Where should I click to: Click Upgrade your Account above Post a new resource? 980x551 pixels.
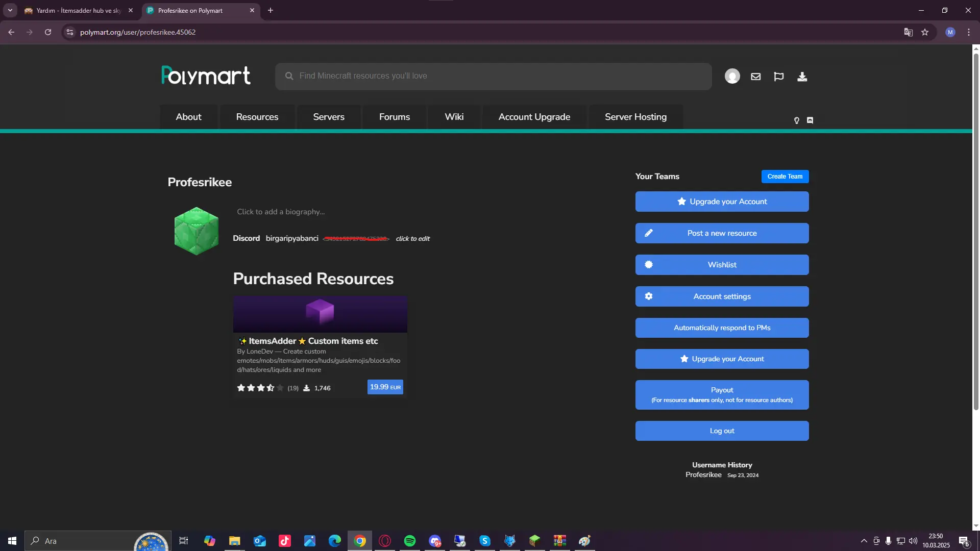click(722, 202)
